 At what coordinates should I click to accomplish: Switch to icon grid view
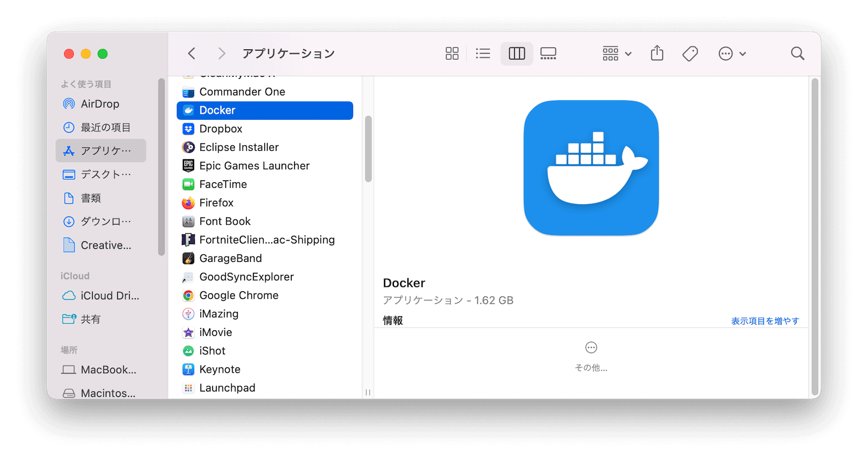452,53
